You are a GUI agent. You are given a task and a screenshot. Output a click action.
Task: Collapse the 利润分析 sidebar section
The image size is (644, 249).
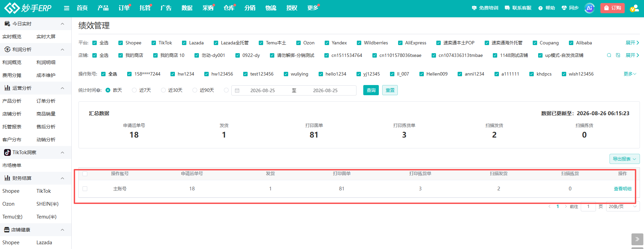[62, 49]
